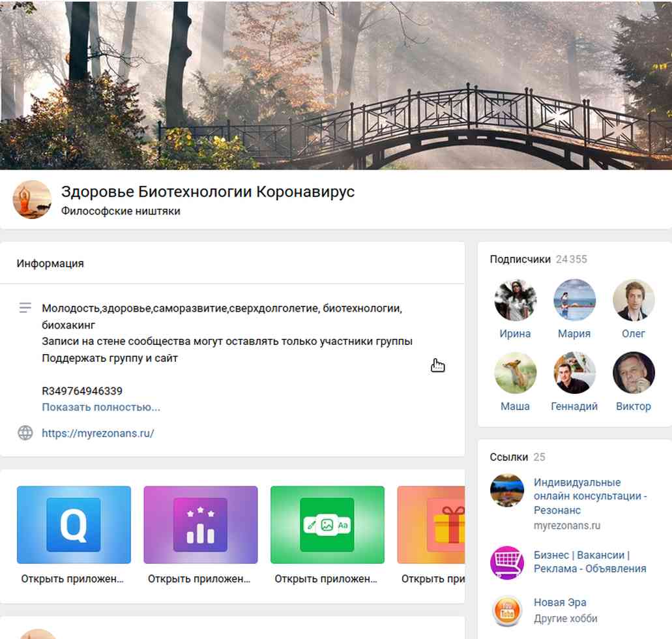The height and width of the screenshot is (639, 672).
Task: Open the blue Q app icon
Action: point(74,524)
